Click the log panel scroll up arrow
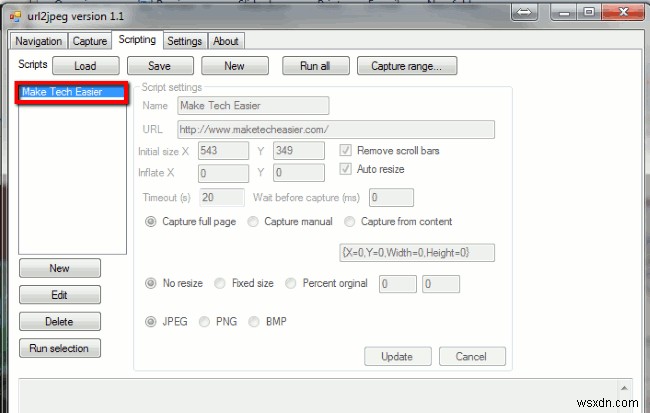This screenshot has width=650, height=413. click(x=624, y=388)
